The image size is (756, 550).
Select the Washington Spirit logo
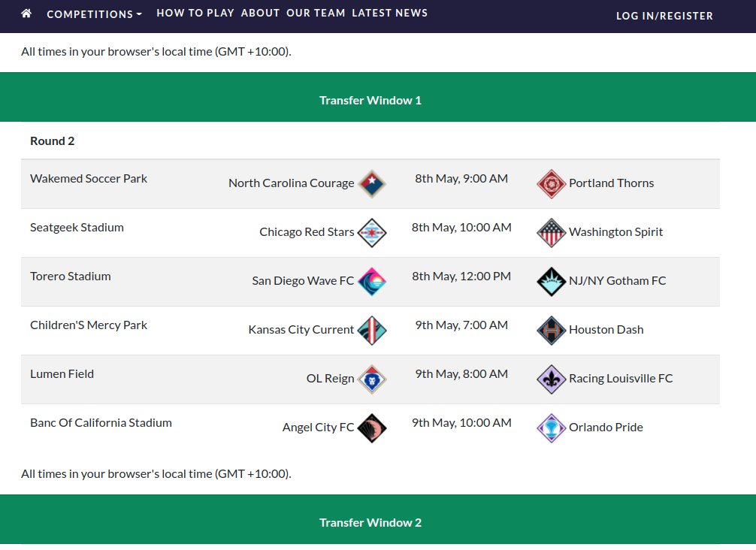(x=551, y=232)
